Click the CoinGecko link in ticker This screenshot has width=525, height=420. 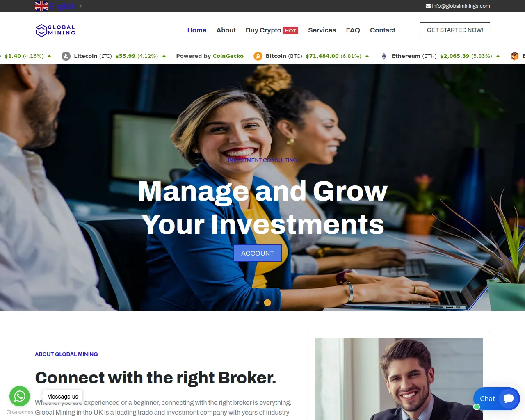coord(228,56)
